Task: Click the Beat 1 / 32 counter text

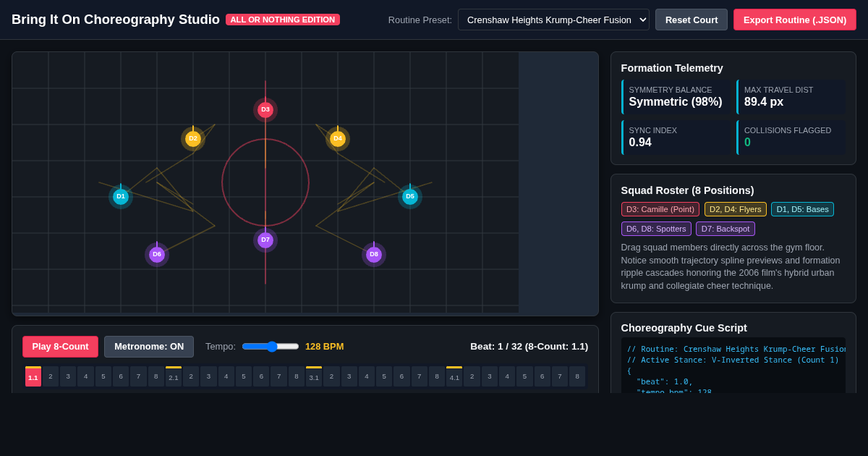Action: tap(529, 347)
